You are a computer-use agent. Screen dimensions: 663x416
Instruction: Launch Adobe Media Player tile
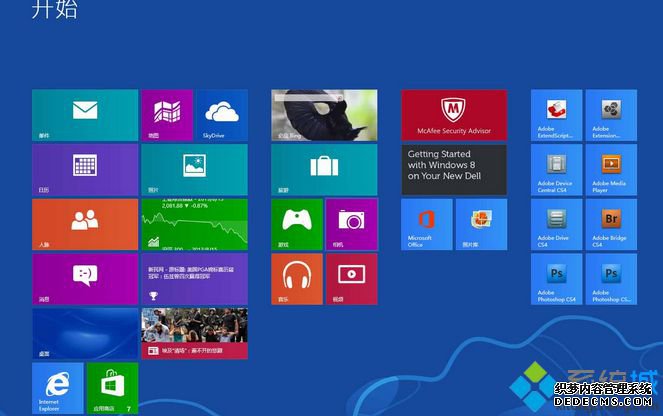(x=611, y=170)
